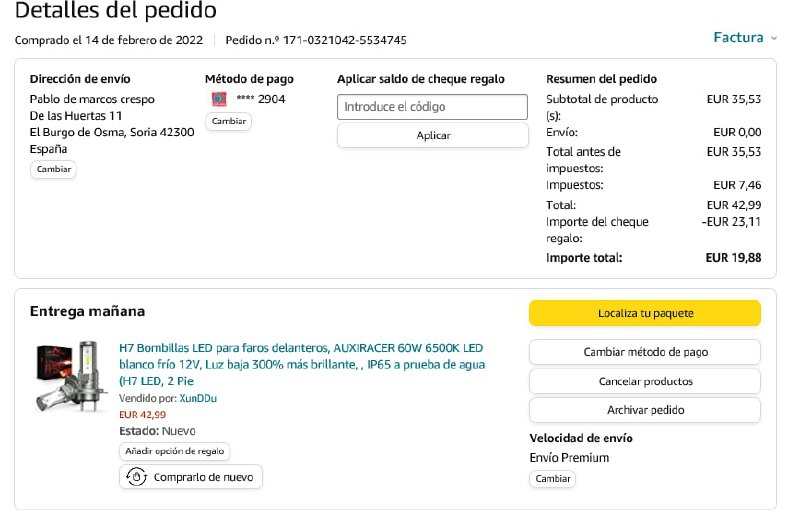Visit the XunDDu seller link
This screenshot has width=800, height=515.
coord(199,398)
